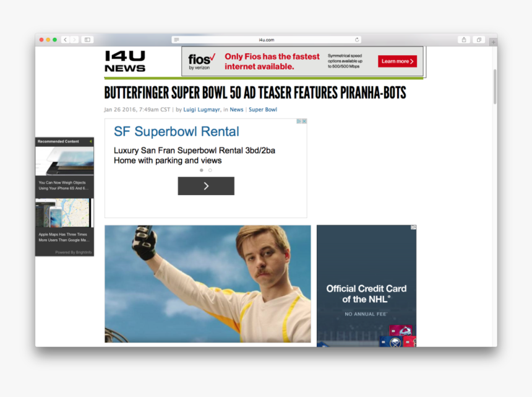Viewport: 532px width, 397px height.
Task: Click AdChoices icon on NHL ad
Action: pyautogui.click(x=414, y=227)
